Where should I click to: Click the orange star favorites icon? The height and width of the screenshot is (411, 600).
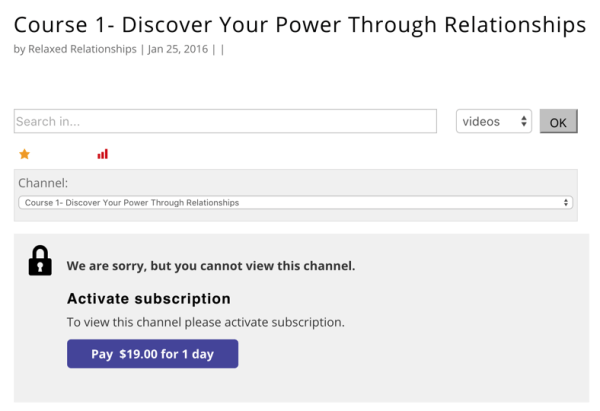point(25,154)
